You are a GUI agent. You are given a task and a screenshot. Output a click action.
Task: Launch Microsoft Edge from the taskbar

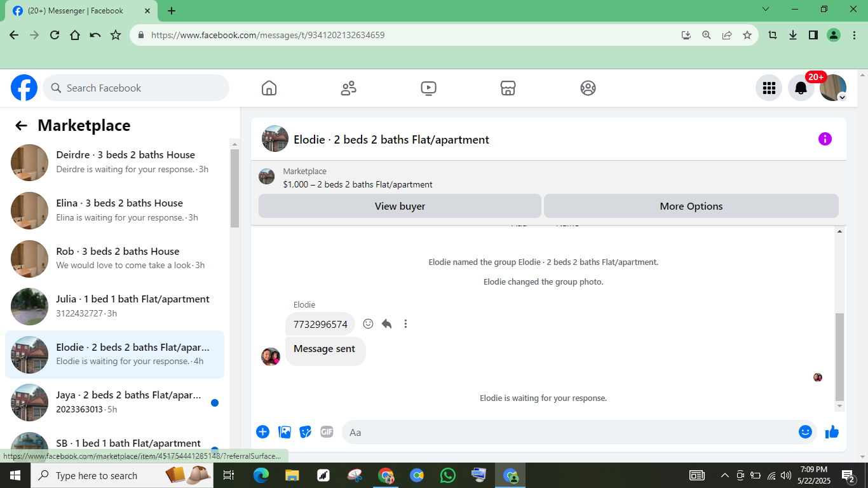(x=261, y=475)
